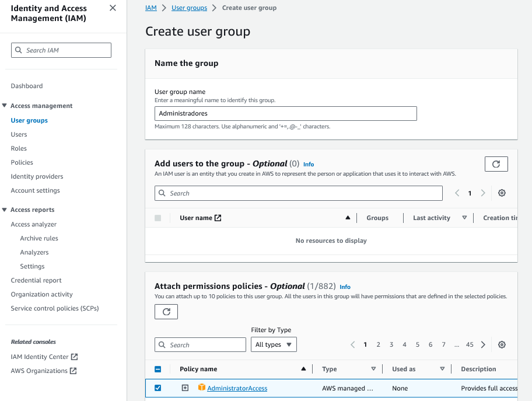Open the Type column filter
The height and width of the screenshot is (401, 532).
point(373,368)
